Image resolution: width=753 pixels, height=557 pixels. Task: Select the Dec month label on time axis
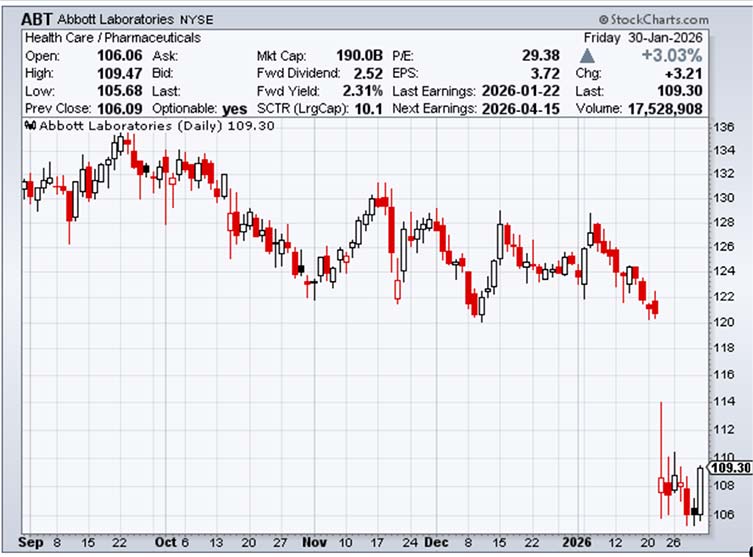click(437, 543)
